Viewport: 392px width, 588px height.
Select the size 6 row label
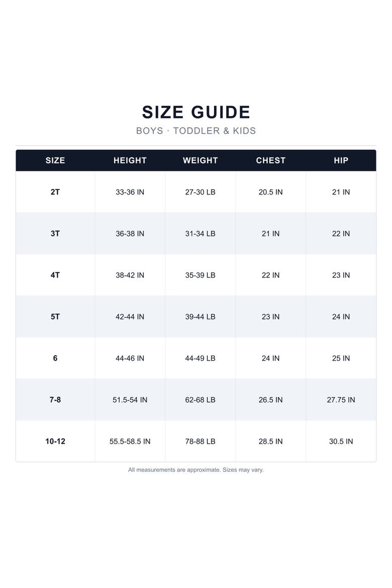[55, 358]
